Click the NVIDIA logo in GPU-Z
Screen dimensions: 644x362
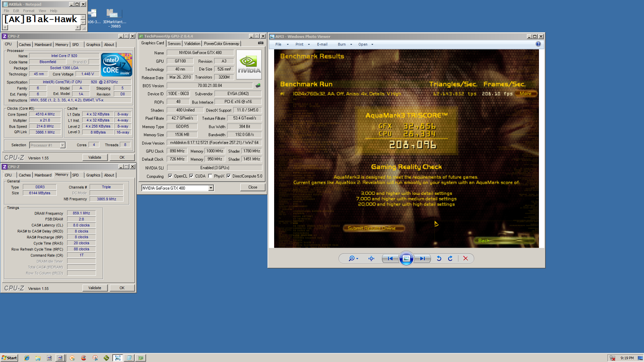click(249, 64)
